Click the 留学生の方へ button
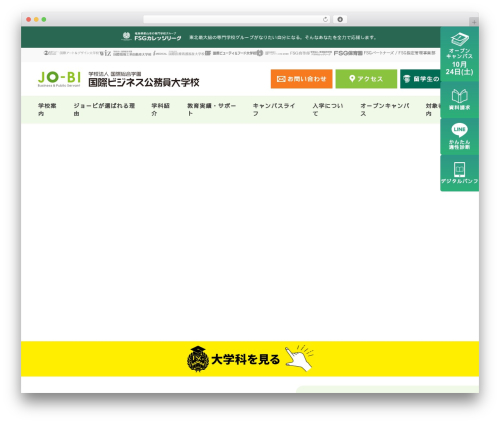 [x=421, y=79]
